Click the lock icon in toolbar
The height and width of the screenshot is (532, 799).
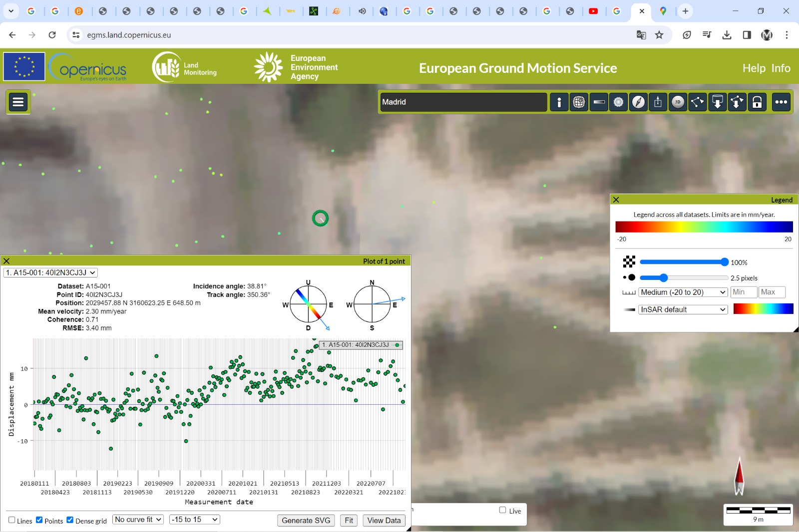[757, 102]
